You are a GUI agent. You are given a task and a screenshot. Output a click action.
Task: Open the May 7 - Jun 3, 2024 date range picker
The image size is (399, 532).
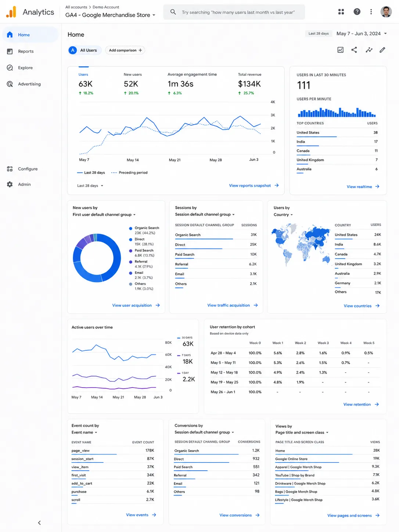click(x=362, y=33)
